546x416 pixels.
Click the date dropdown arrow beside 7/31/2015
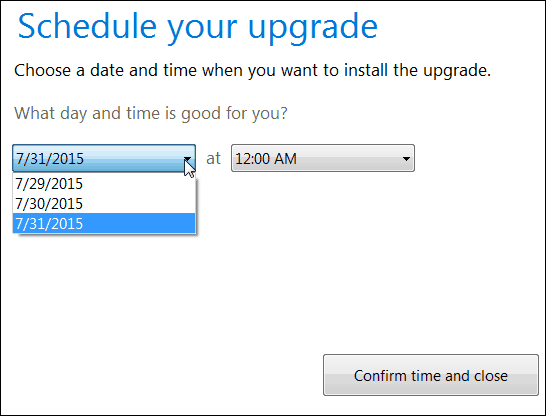(x=187, y=159)
